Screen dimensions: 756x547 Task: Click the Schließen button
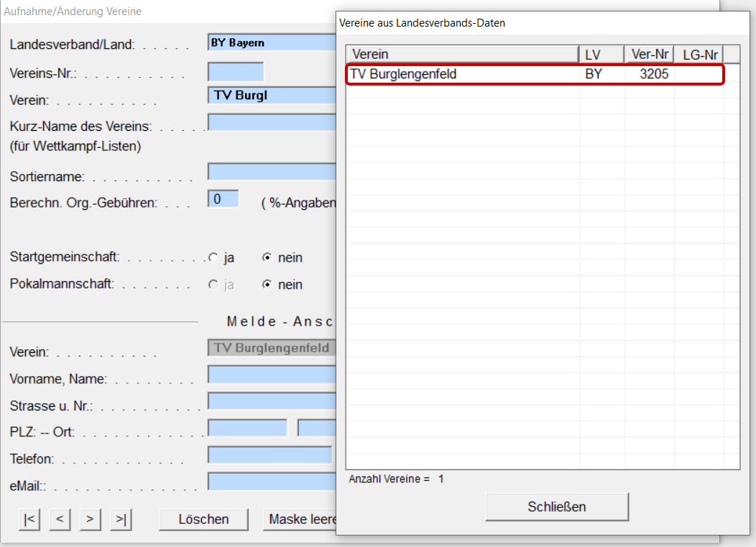pyautogui.click(x=557, y=507)
